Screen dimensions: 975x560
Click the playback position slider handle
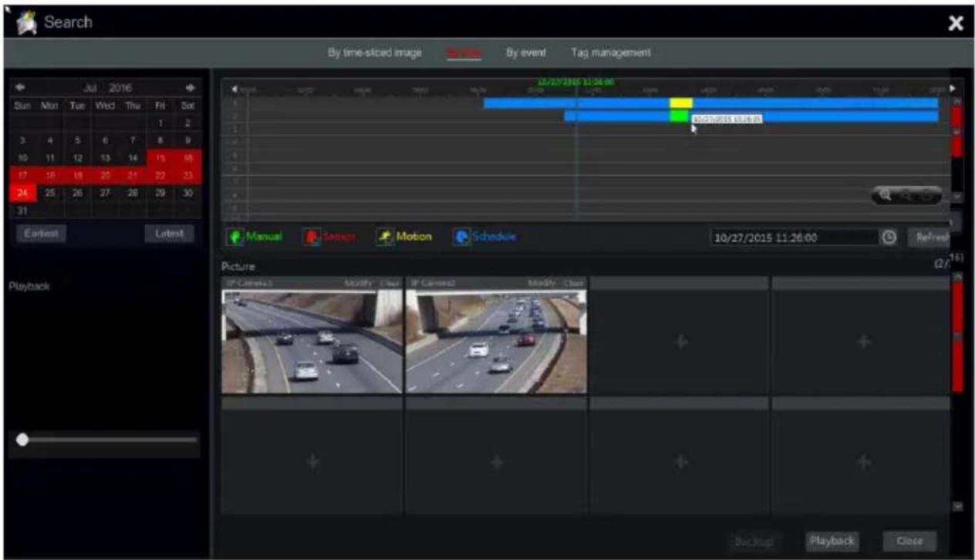point(22,439)
